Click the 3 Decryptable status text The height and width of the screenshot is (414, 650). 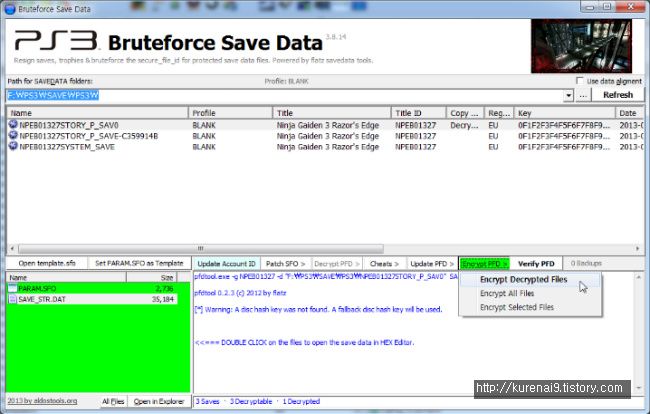251,401
